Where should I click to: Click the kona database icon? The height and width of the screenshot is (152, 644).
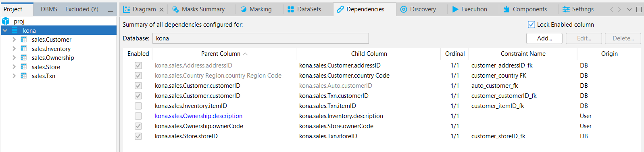[15, 30]
